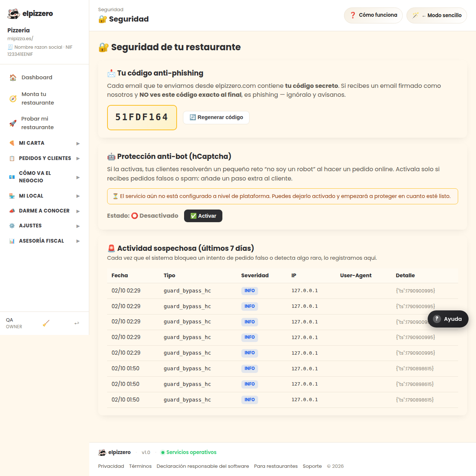Click the Severidad column header
The height and width of the screenshot is (476, 476).
(255, 275)
